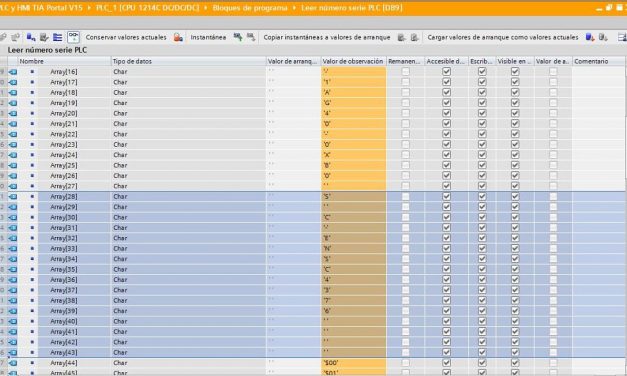Viewport: 627px width, 376px height.
Task: Open the Leer número serie PLC [DB9] breadcrumb
Action: point(351,8)
